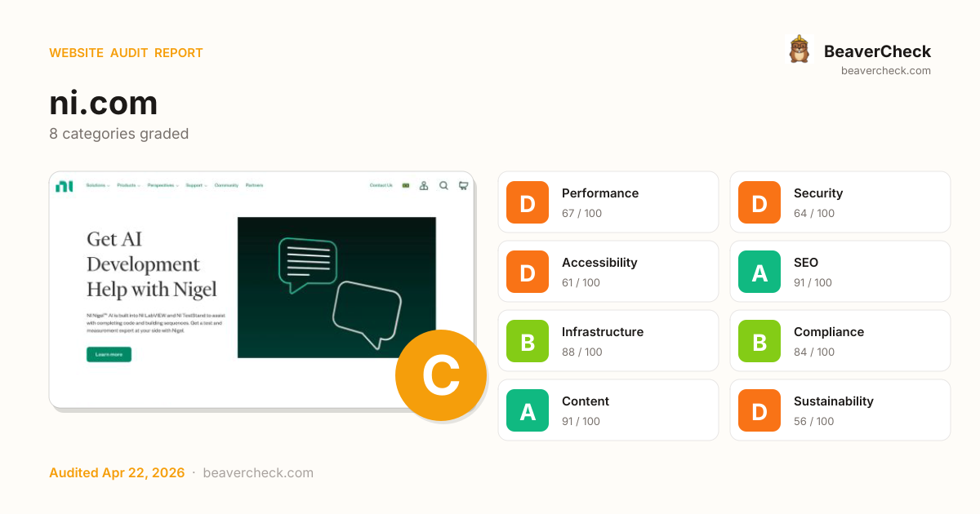Expand the Products dropdown menu
Screen dimensions: 980x514
tap(128, 185)
